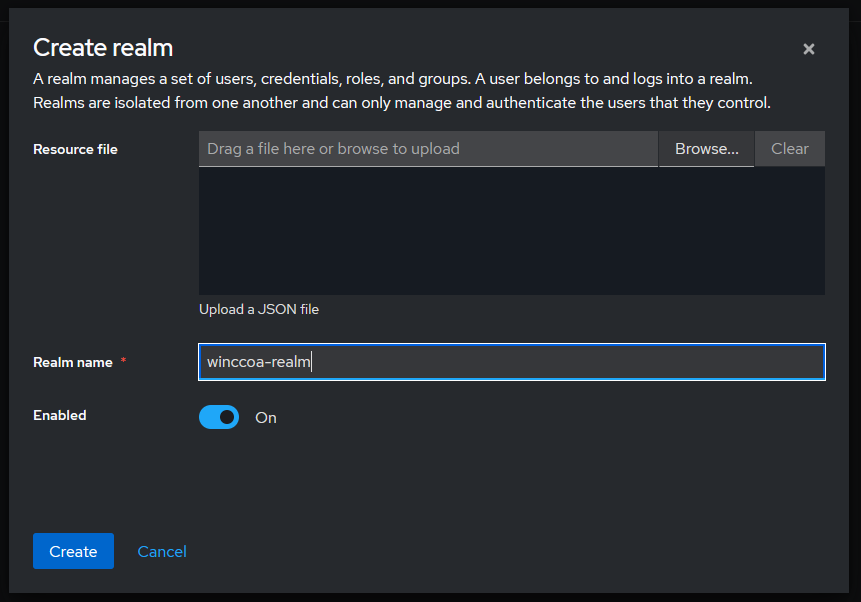Cancel realm creation via Cancel link
The width and height of the screenshot is (861, 602).
pyautogui.click(x=162, y=551)
